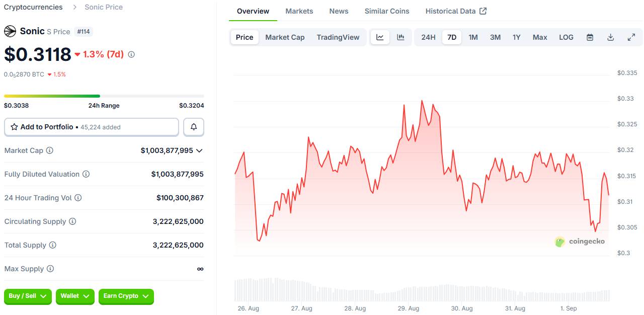644x315 pixels.
Task: Click the 0.0₅2870 BTC price text
Action: 24,74
